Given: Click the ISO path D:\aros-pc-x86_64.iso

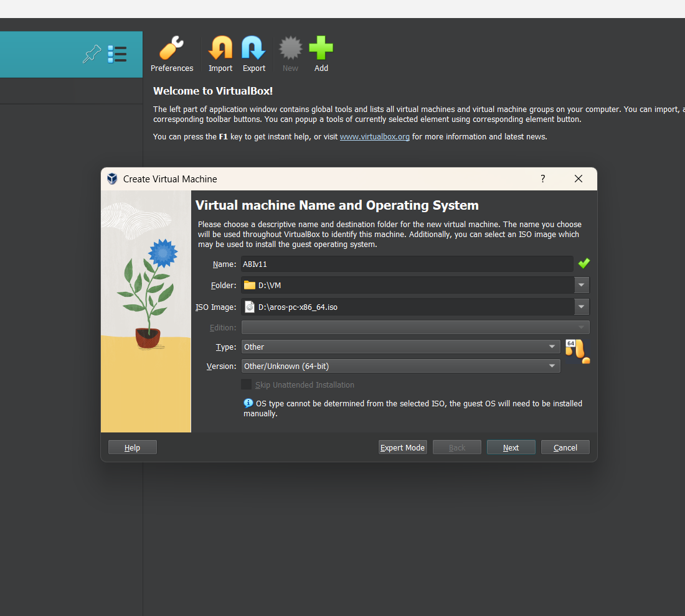Looking at the screenshot, I should point(298,307).
